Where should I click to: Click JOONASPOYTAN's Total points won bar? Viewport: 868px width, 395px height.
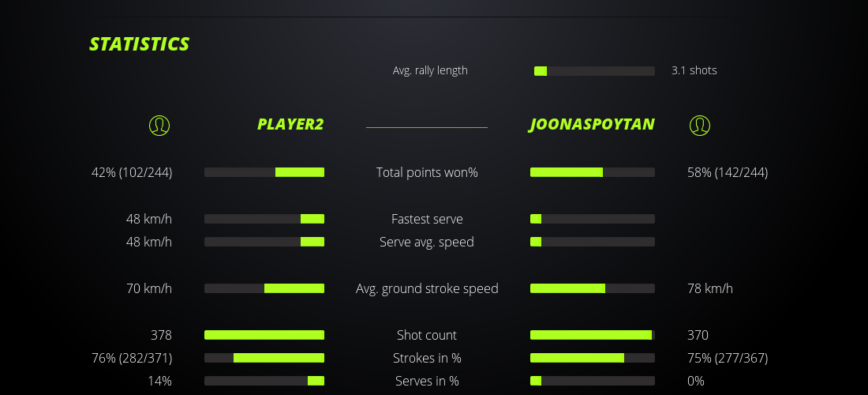click(x=592, y=172)
